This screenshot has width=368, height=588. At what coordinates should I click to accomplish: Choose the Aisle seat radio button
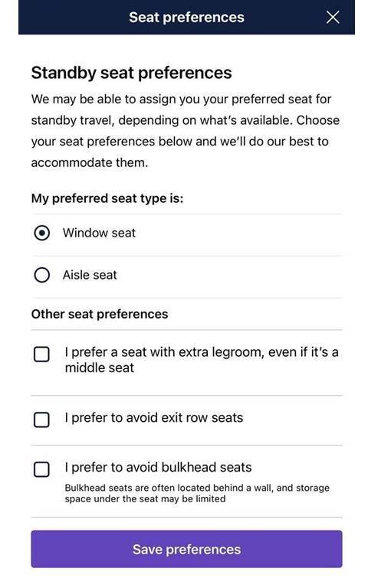point(41,275)
